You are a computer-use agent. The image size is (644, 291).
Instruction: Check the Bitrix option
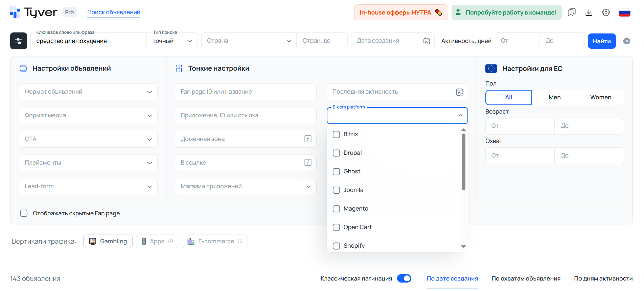pyautogui.click(x=336, y=135)
